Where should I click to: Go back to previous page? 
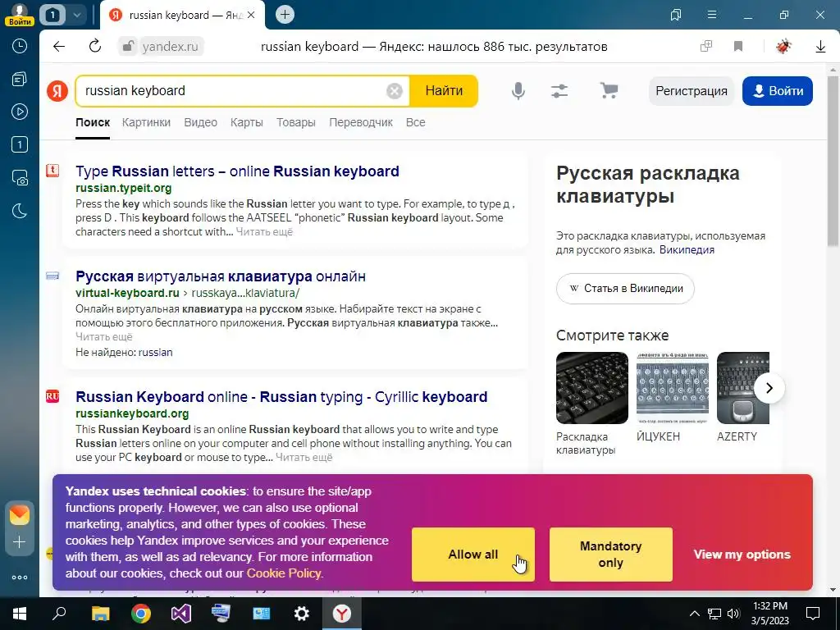click(x=59, y=47)
